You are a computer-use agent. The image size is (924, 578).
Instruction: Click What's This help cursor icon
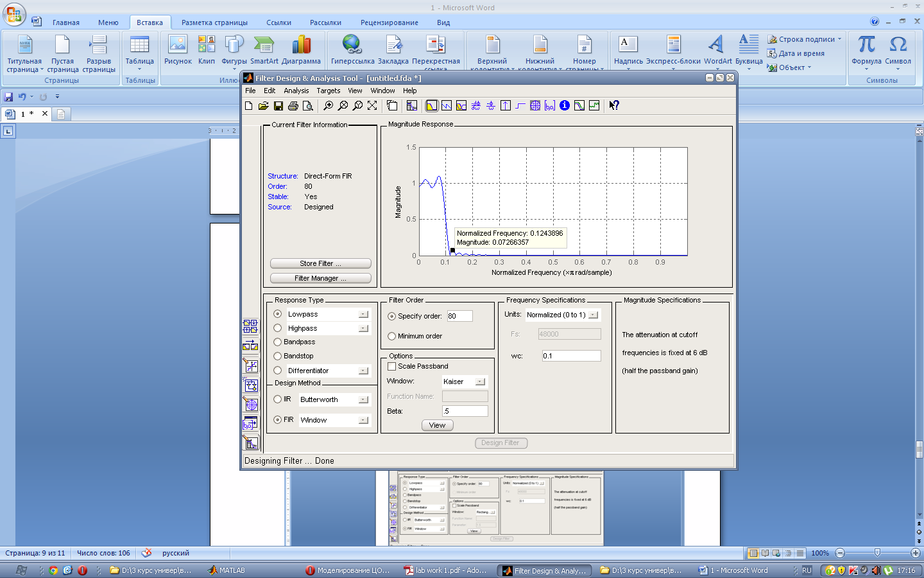coord(614,106)
